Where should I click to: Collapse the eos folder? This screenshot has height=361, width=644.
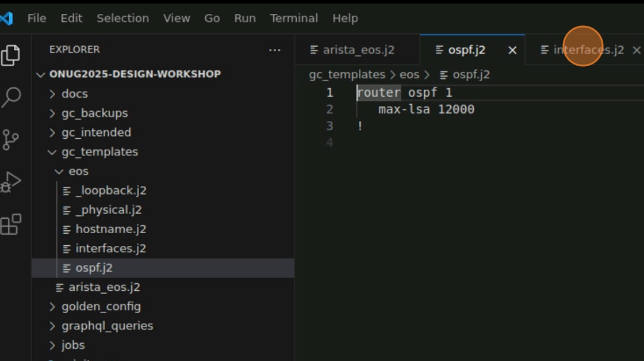click(x=78, y=171)
